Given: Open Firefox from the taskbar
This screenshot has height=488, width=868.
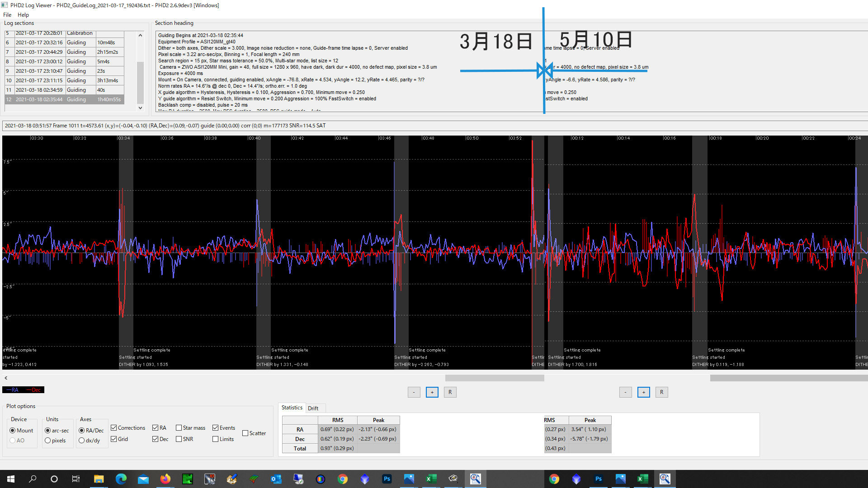Looking at the screenshot, I should point(165,479).
